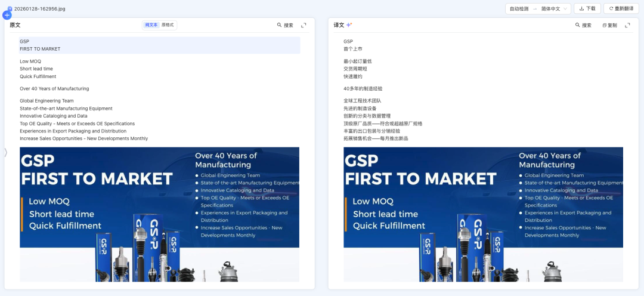644x296 pixels.
Task: Click the 重新翻译 retranslate button
Action: (x=621, y=8)
